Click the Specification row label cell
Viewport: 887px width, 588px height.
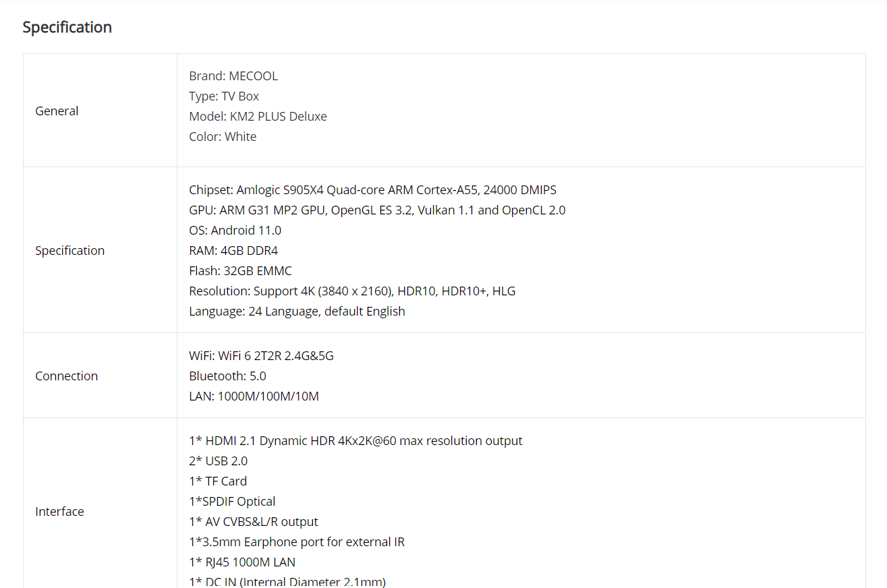(69, 250)
